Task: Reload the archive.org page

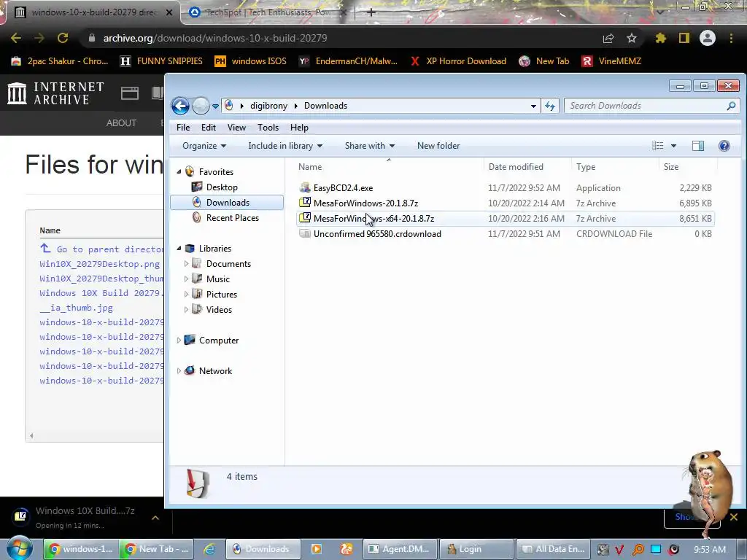Action: point(63,38)
